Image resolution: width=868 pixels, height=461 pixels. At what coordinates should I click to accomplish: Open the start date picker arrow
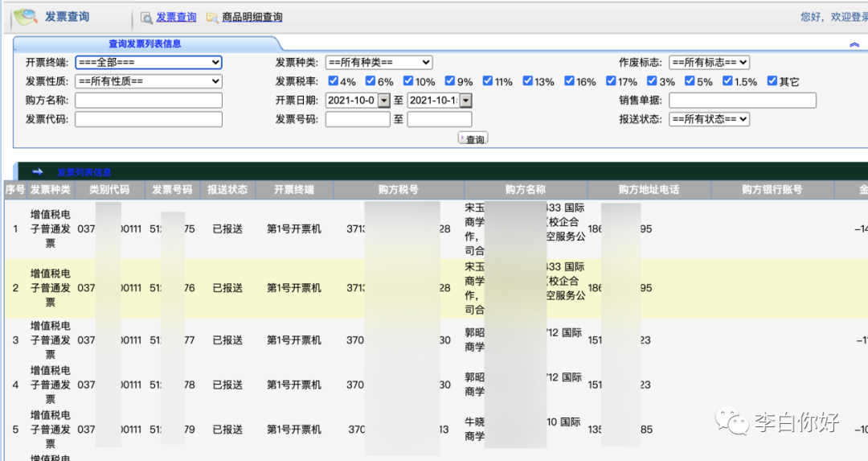(384, 101)
